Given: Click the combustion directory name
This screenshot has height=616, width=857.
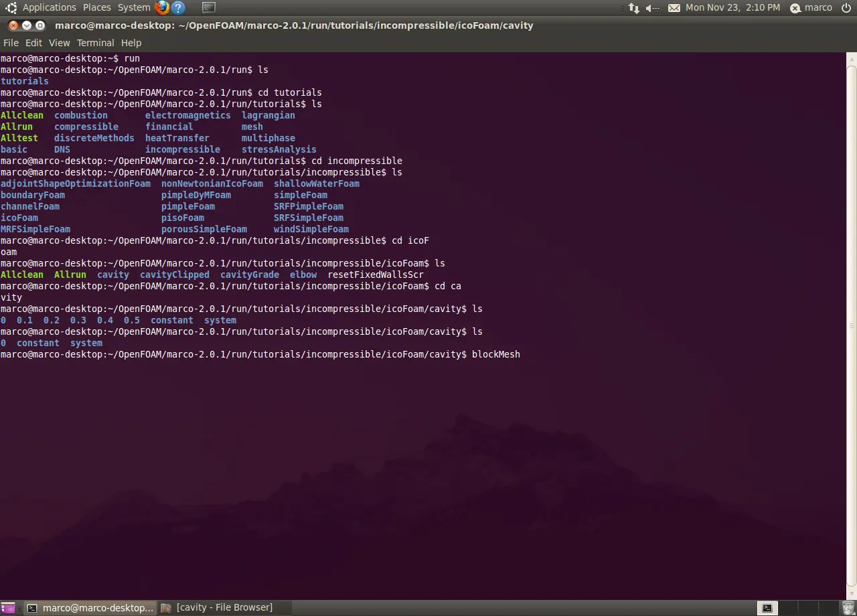Looking at the screenshot, I should point(81,115).
